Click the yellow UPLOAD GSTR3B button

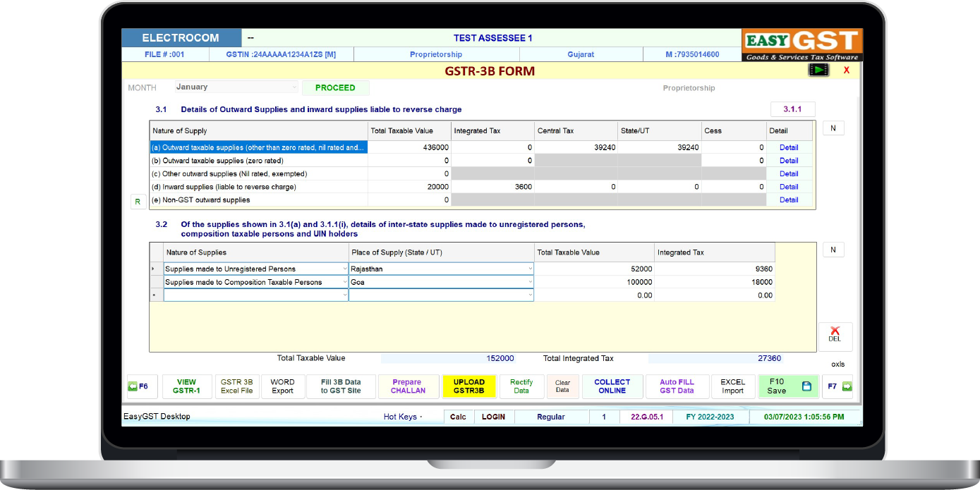(468, 386)
